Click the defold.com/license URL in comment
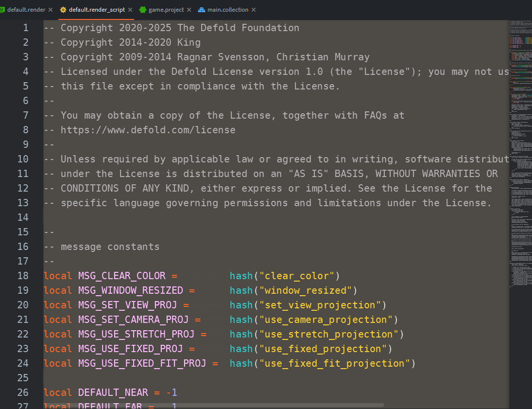 pos(148,130)
